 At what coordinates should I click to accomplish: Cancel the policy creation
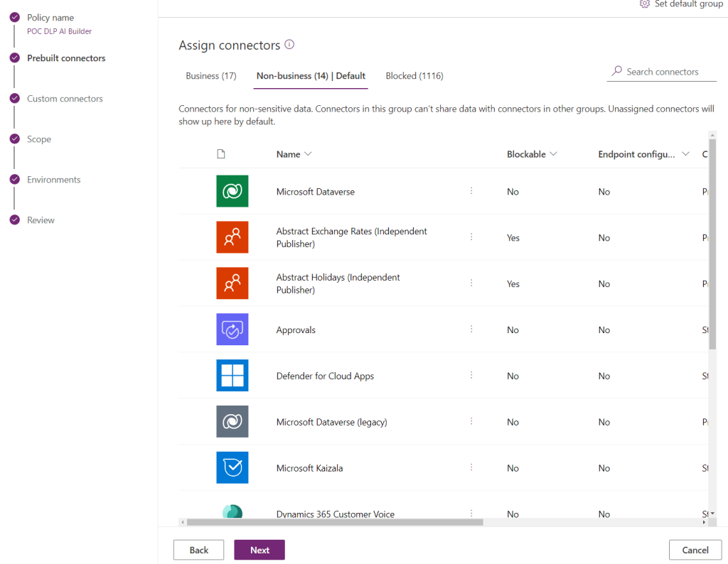coord(695,549)
